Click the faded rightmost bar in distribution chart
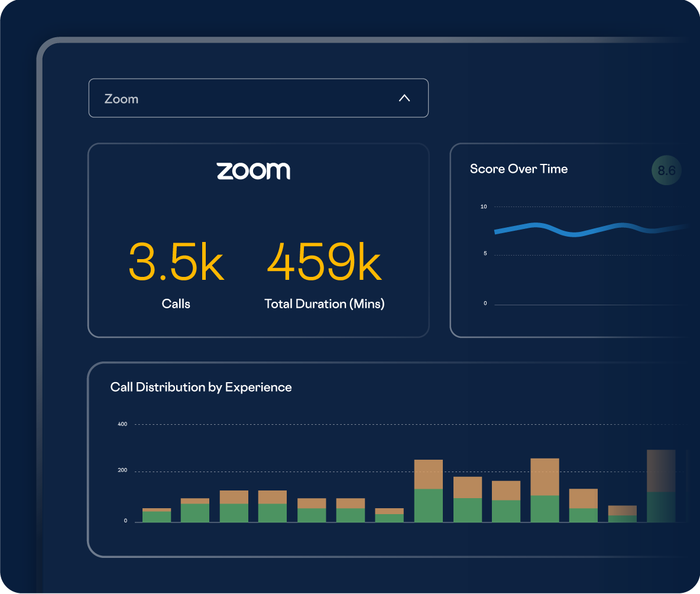The image size is (700, 594). [x=661, y=485]
